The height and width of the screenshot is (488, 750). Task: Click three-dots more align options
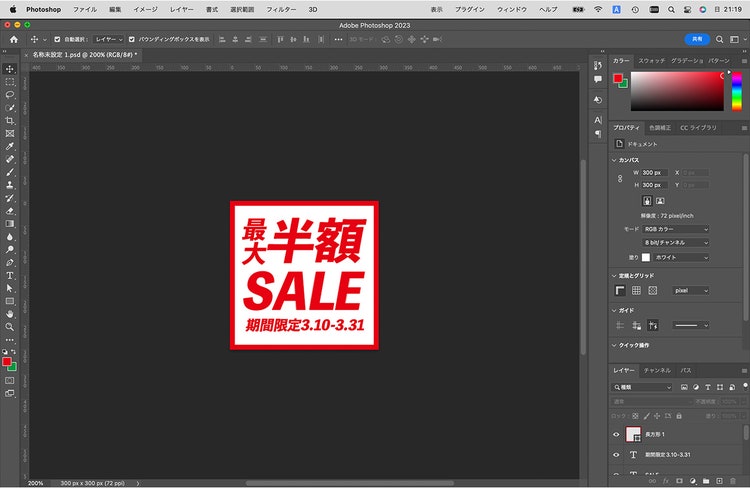coord(338,40)
